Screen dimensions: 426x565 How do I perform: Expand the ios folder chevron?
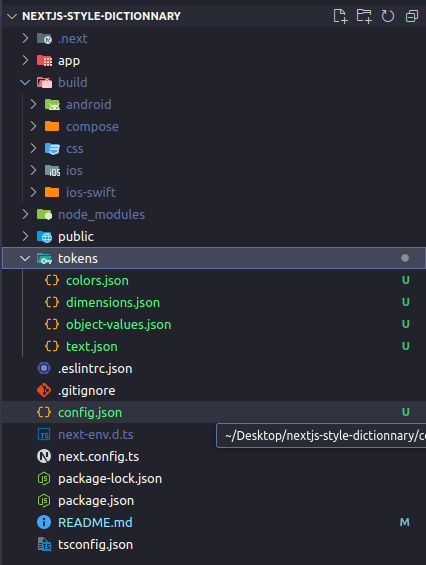(x=33, y=170)
